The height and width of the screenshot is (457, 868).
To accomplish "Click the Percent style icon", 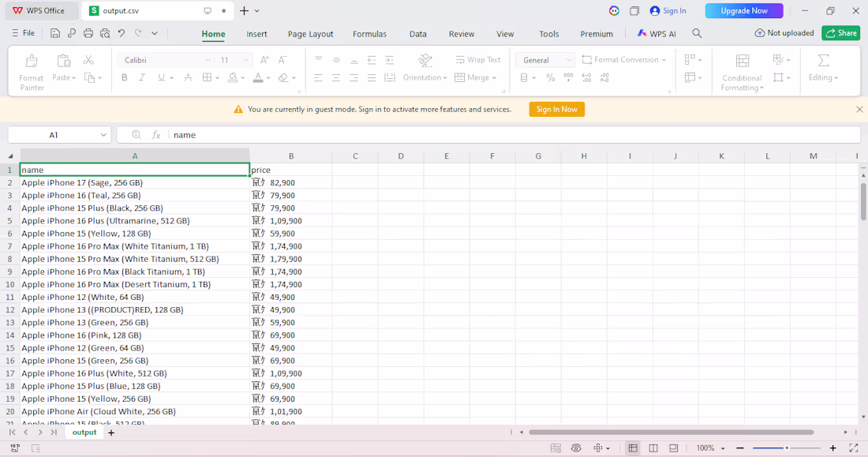I will [550, 78].
